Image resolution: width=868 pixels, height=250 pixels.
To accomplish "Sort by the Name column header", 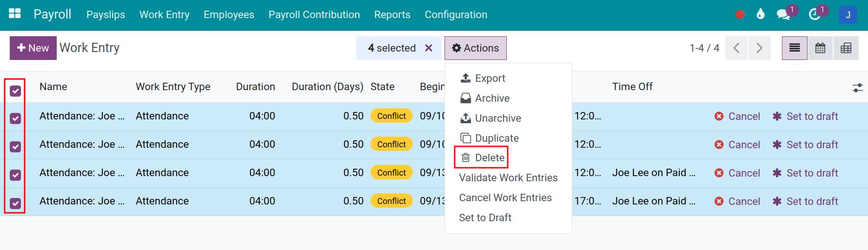I will (53, 86).
